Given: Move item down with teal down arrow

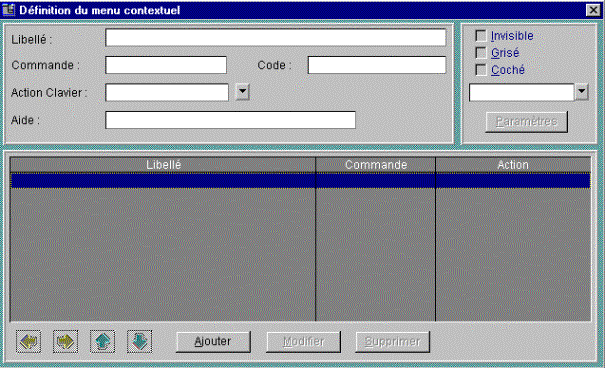Looking at the screenshot, I should [139, 341].
